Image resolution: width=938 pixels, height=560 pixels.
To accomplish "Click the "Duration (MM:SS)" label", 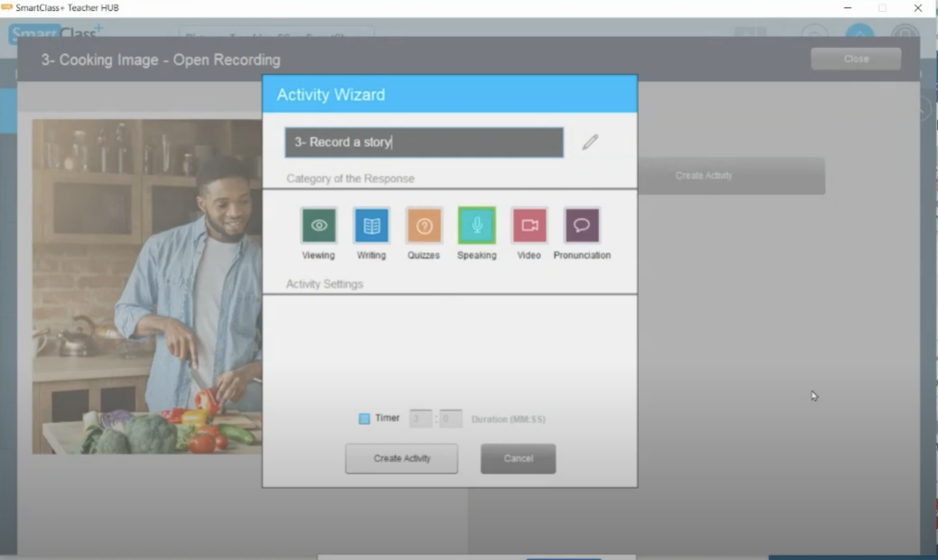I will coord(508,419).
